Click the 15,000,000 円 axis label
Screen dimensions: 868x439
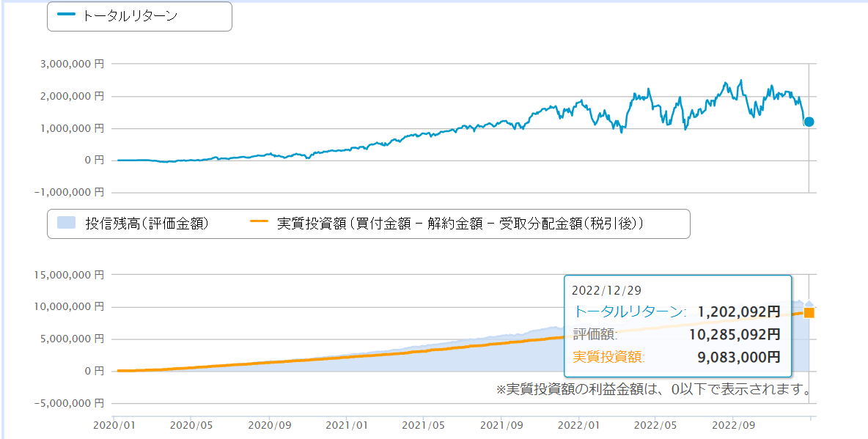[69, 275]
